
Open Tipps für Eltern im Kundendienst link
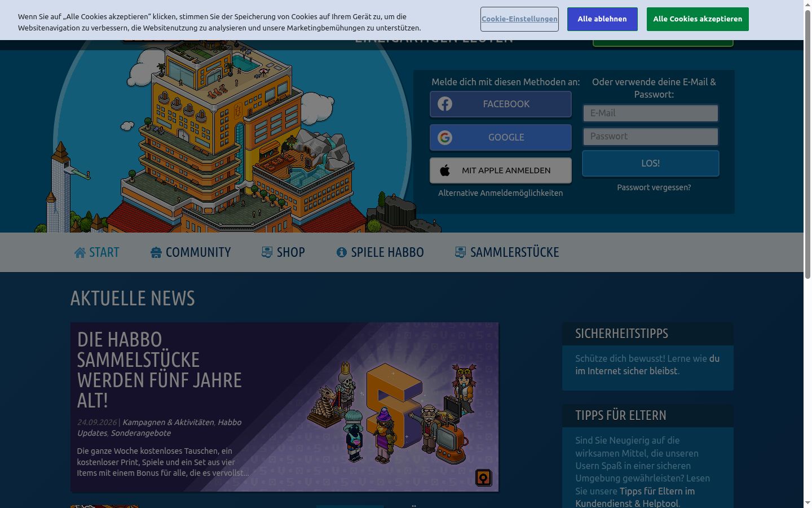[x=635, y=497]
